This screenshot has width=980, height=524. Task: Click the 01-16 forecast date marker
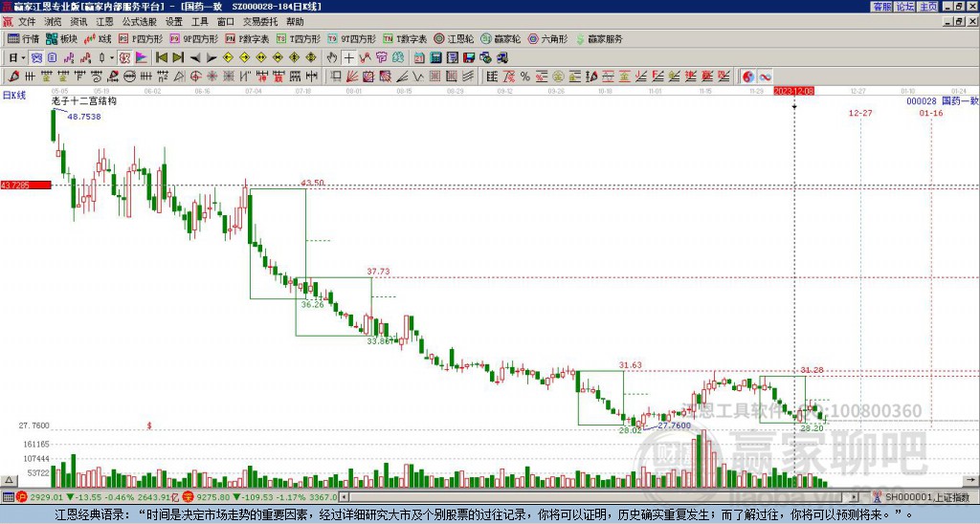tap(931, 113)
